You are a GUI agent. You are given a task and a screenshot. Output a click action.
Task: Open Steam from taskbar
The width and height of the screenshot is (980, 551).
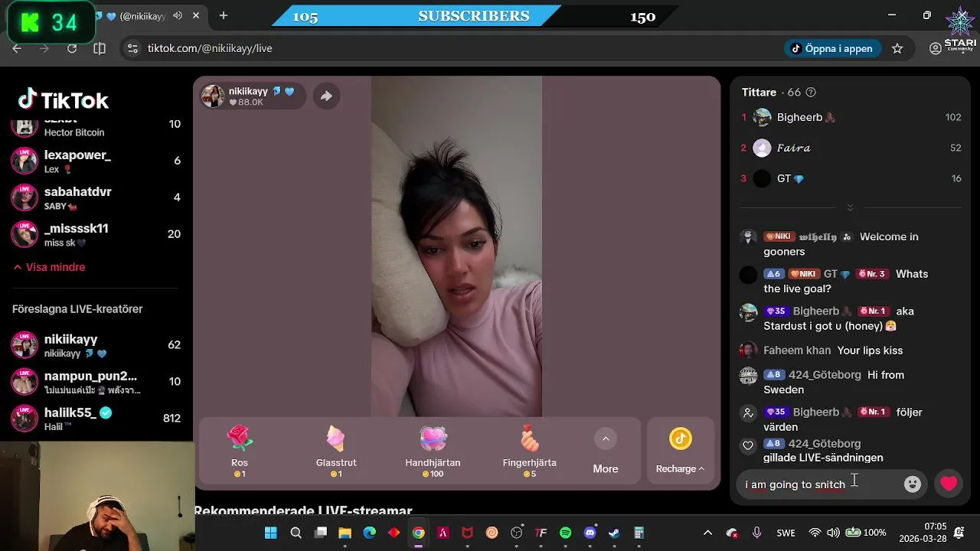(614, 533)
